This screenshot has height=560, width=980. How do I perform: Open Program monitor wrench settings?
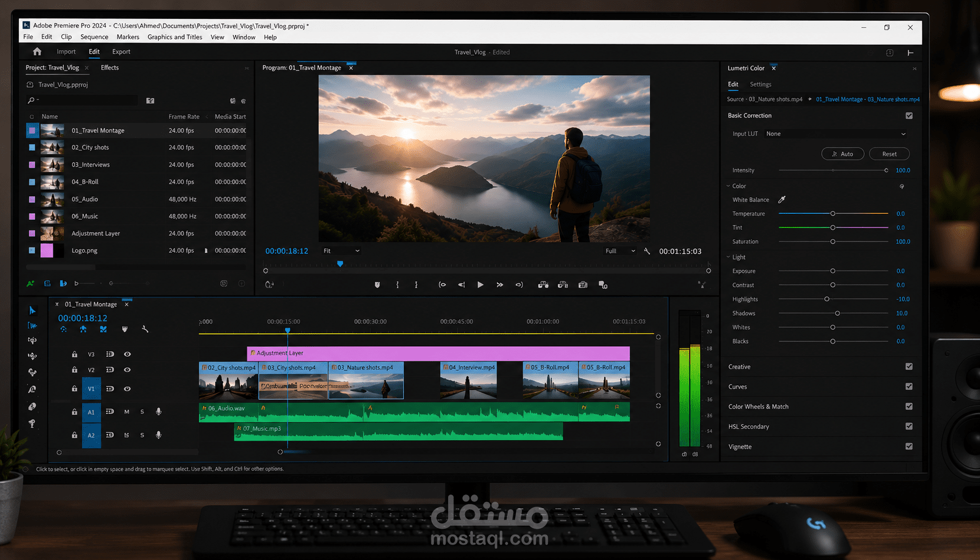pos(647,251)
